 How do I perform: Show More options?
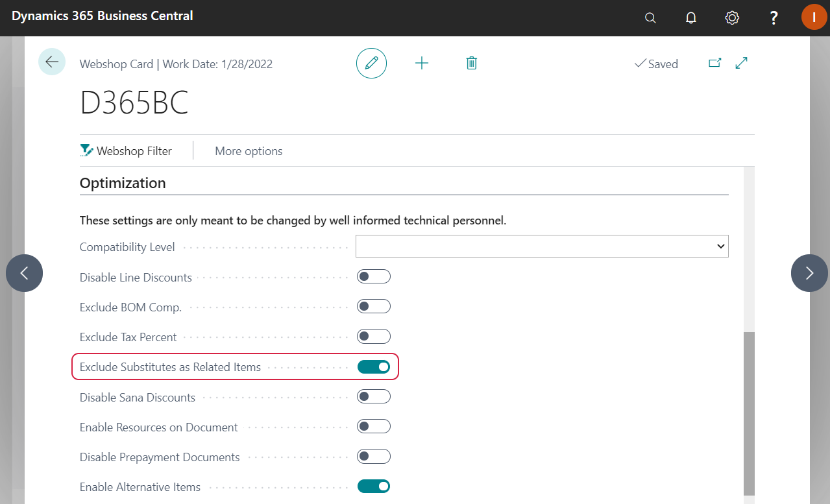pos(249,151)
